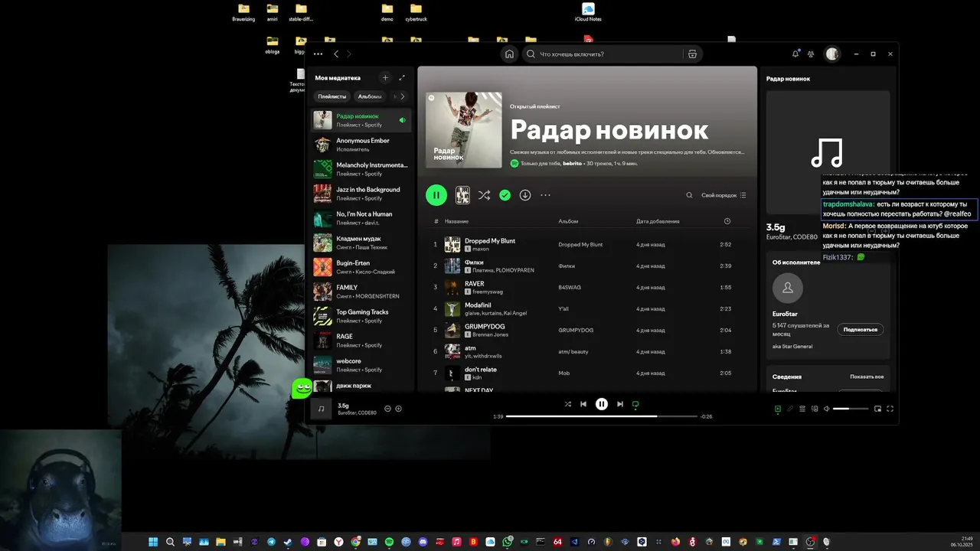Seek within the track progress bar
The height and width of the screenshot is (551, 980).
pyautogui.click(x=602, y=416)
